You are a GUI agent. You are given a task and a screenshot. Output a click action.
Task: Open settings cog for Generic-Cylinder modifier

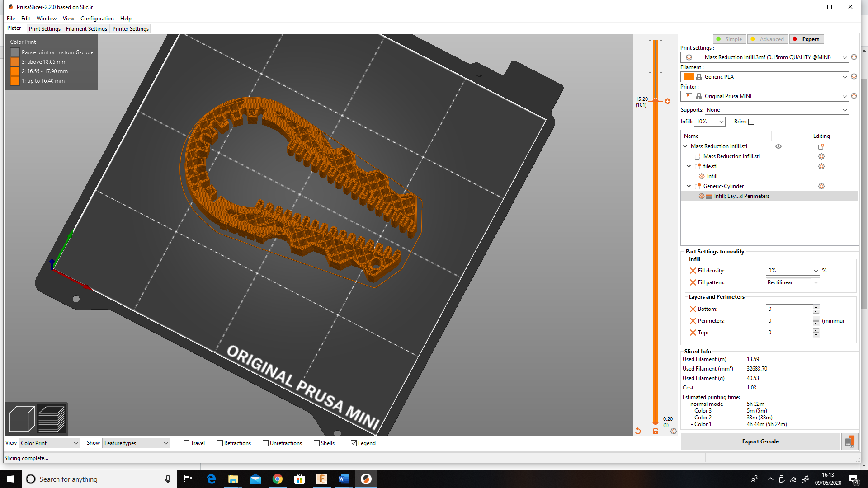coord(821,186)
